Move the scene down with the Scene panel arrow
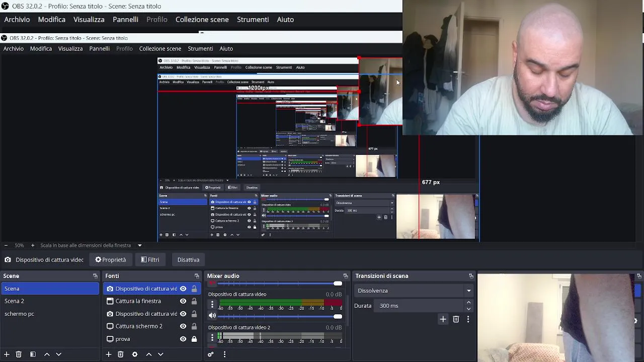644x362 pixels. [58, 354]
